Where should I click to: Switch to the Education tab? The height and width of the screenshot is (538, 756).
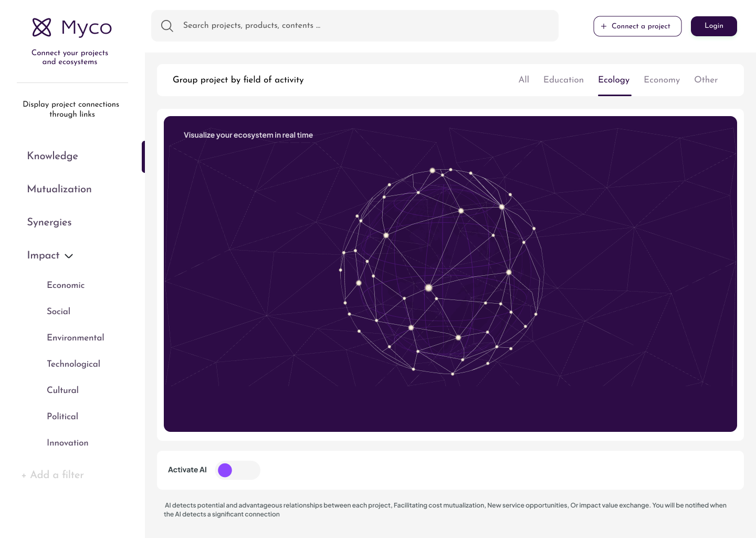[563, 80]
